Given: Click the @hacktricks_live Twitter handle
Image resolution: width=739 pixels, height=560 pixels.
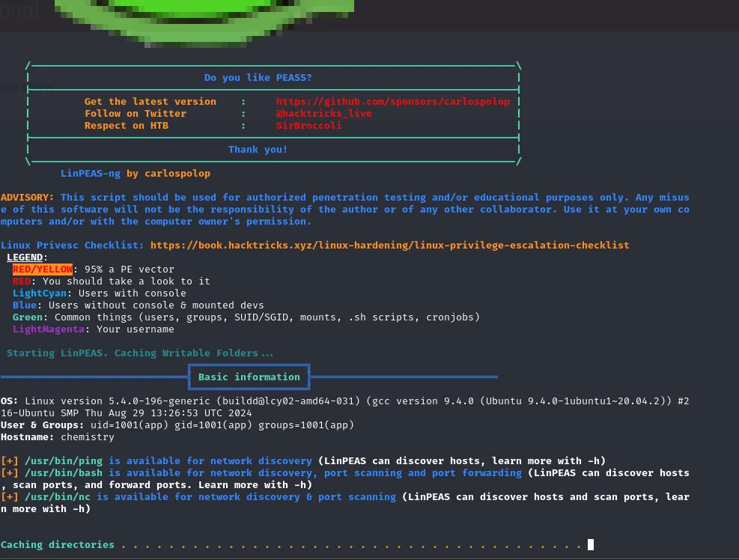Looking at the screenshot, I should click(x=323, y=114).
